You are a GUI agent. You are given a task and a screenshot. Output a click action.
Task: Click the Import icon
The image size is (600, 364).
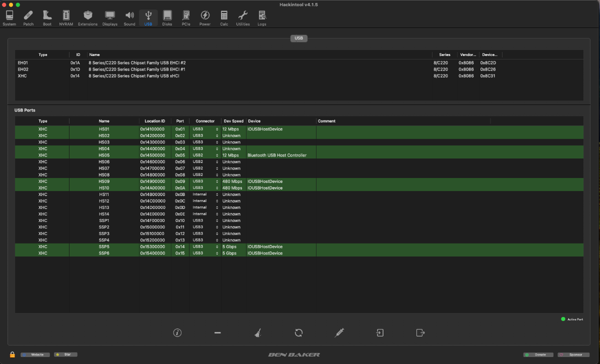pyautogui.click(x=380, y=332)
